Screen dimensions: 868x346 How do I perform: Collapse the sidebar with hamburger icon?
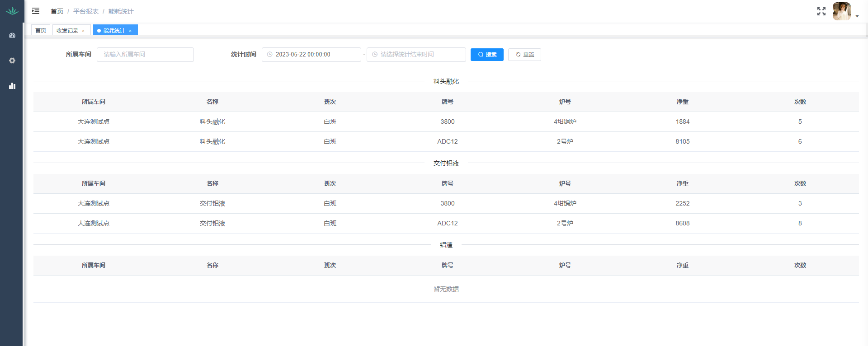point(36,11)
